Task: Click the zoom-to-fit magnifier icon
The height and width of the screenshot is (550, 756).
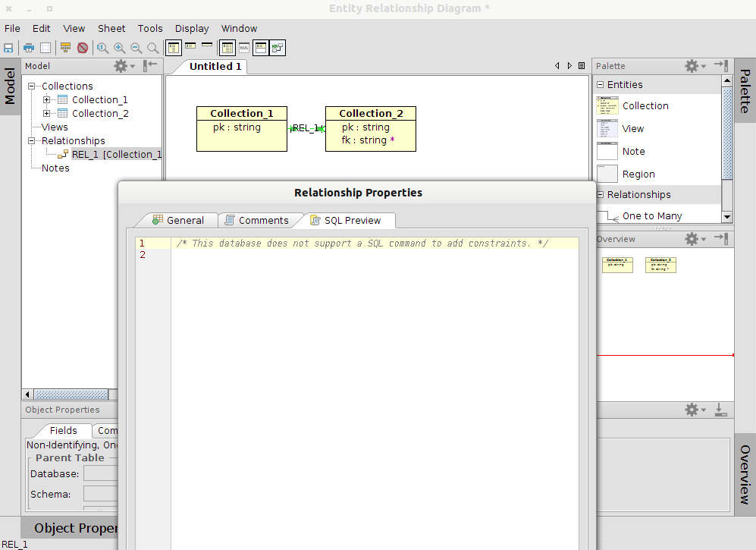Action: click(x=102, y=48)
